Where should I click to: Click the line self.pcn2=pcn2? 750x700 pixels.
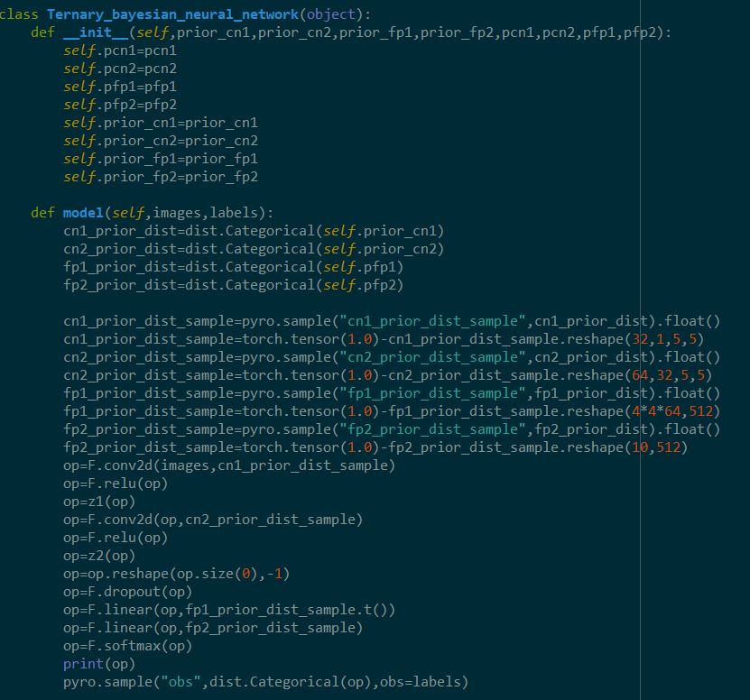pyautogui.click(x=120, y=69)
